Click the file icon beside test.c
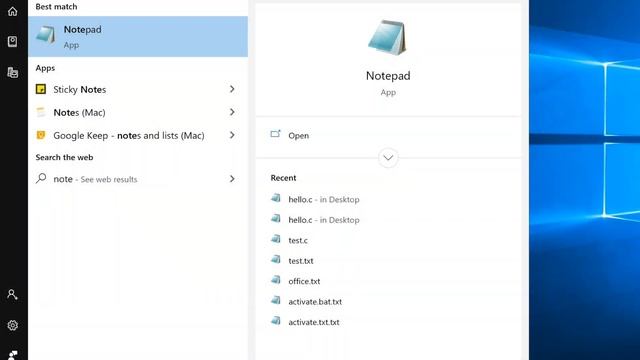640x360 pixels. [276, 239]
